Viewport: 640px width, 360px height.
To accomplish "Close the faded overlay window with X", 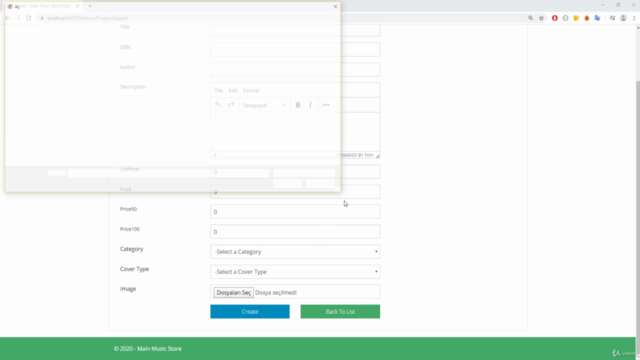I will tap(336, 7).
